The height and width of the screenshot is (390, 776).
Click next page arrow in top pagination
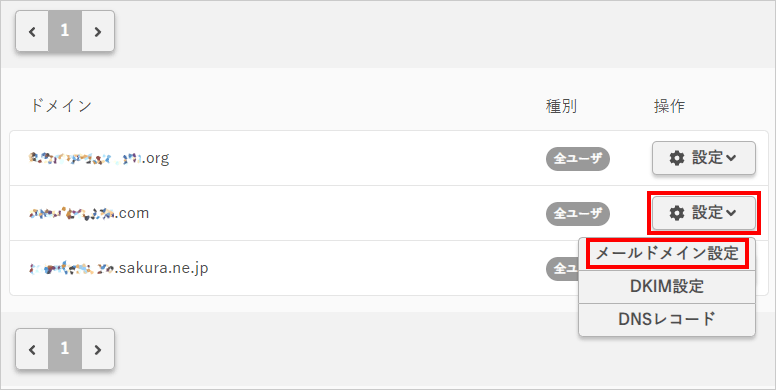pos(98,31)
